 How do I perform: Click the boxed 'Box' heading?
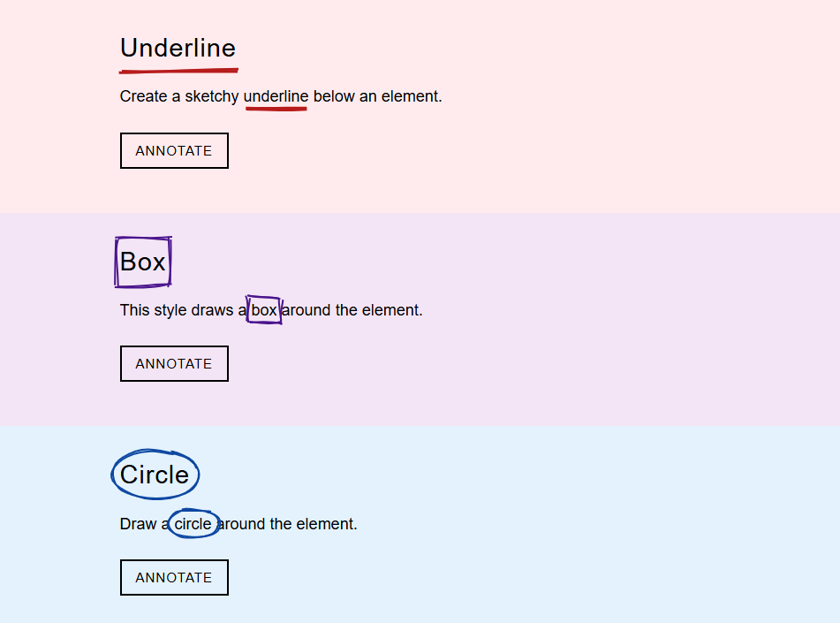click(x=143, y=262)
